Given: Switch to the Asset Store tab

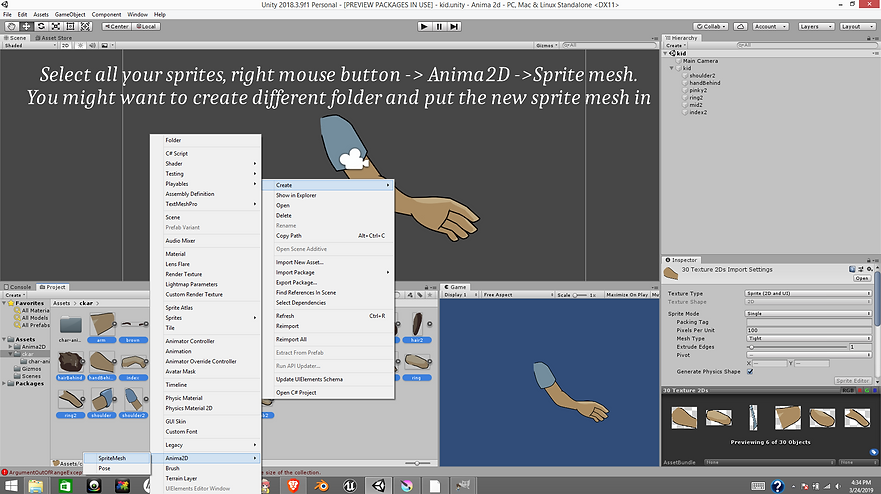Looking at the screenshot, I should (x=53, y=38).
